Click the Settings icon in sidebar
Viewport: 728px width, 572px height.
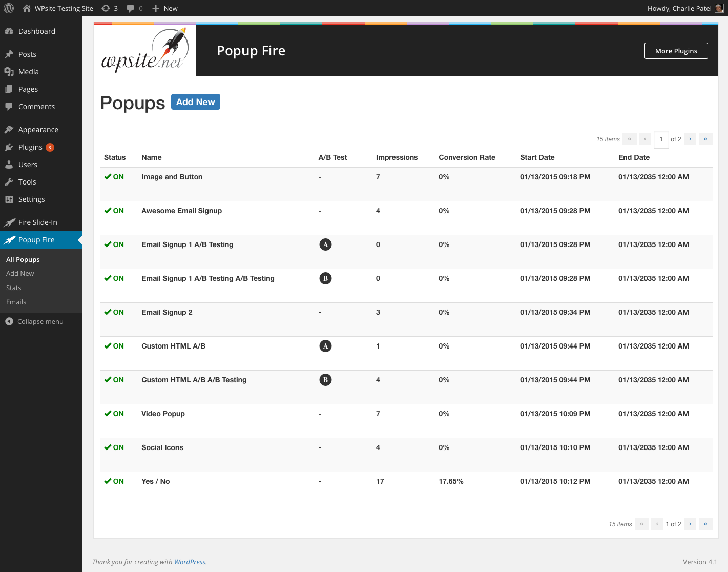[x=9, y=199]
